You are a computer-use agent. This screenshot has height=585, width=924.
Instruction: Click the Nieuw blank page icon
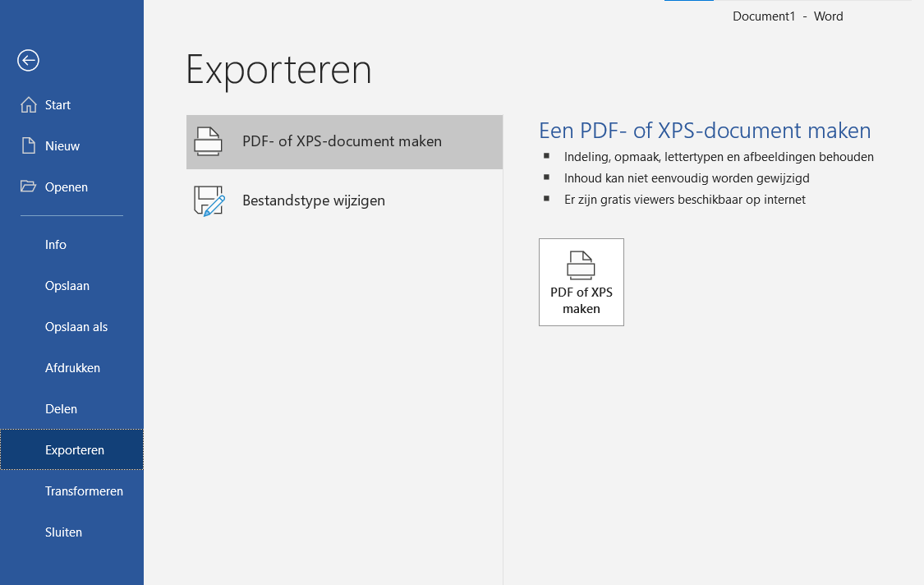coord(28,145)
